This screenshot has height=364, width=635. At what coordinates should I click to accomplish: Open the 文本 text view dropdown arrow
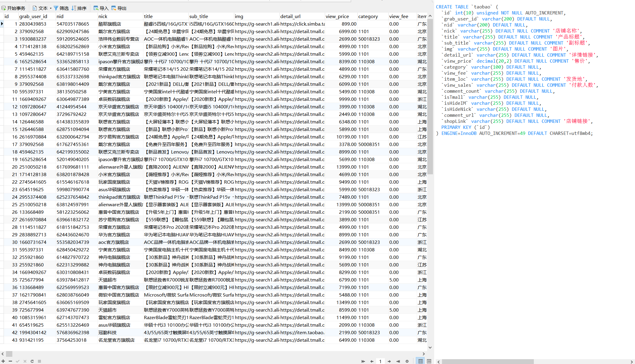tap(51, 8)
